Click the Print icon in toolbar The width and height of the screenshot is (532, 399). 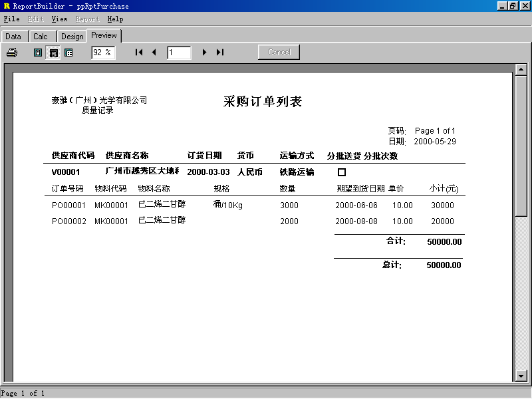click(x=12, y=53)
